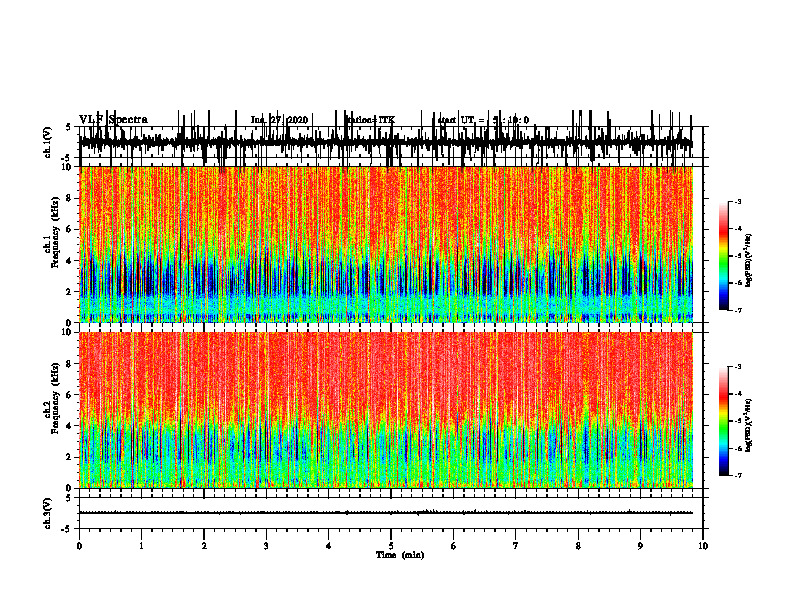792x612 pixels.
Task: Click the ch.1 spectrogram panel
Action: pos(385,244)
